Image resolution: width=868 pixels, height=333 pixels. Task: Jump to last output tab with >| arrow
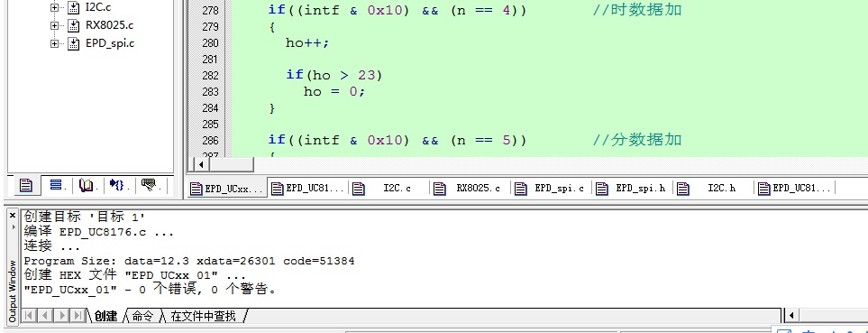click(x=78, y=316)
